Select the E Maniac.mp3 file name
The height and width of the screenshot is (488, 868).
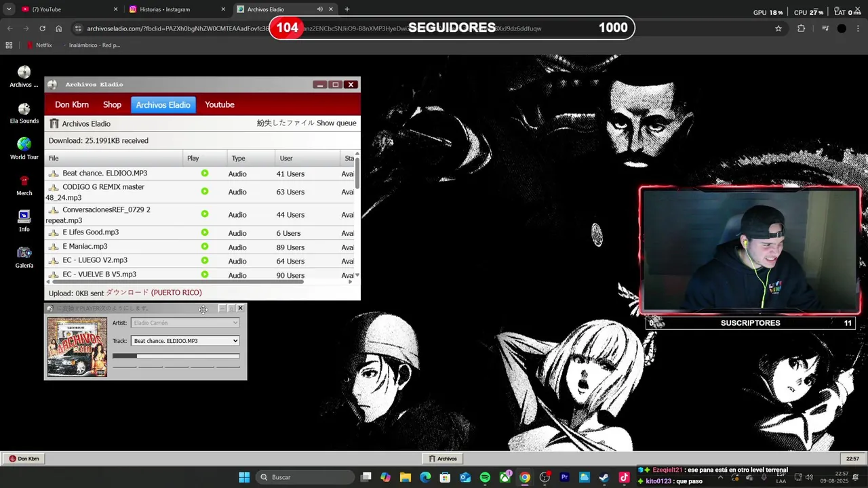click(85, 247)
